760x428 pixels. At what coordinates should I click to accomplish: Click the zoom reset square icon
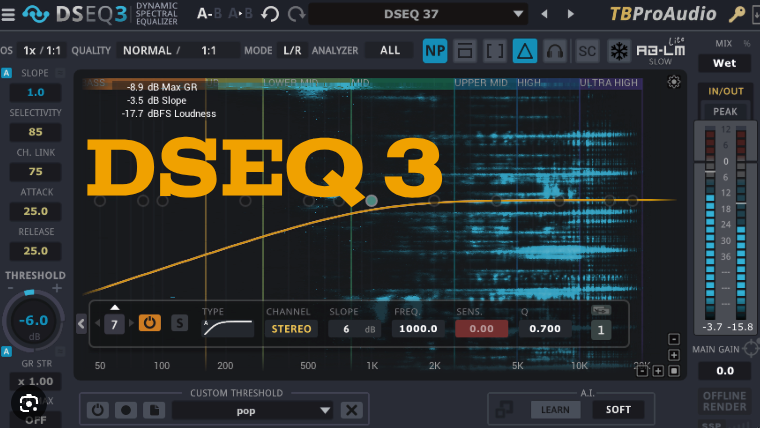[674, 371]
